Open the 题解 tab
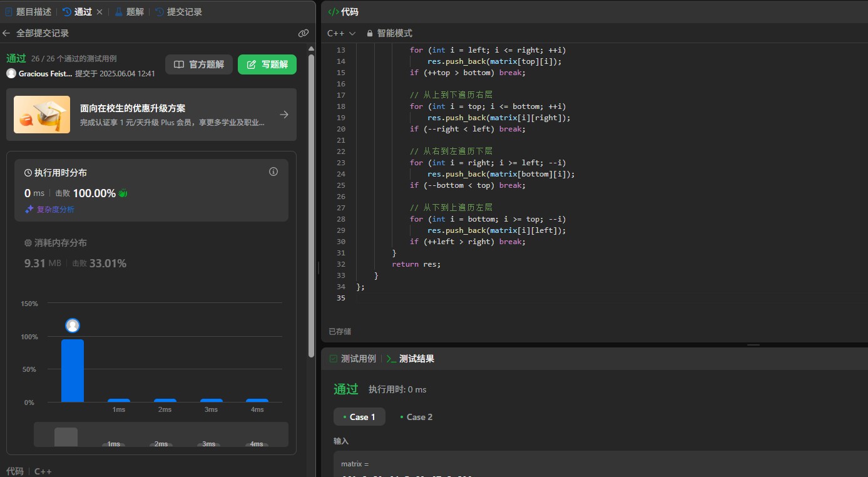 coord(129,12)
